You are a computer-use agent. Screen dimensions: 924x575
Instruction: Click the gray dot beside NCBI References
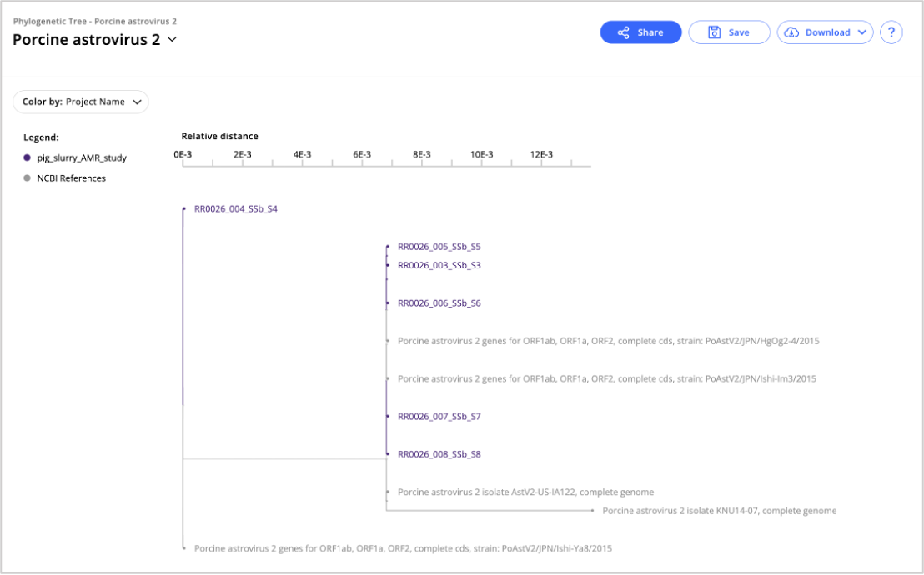tap(26, 177)
